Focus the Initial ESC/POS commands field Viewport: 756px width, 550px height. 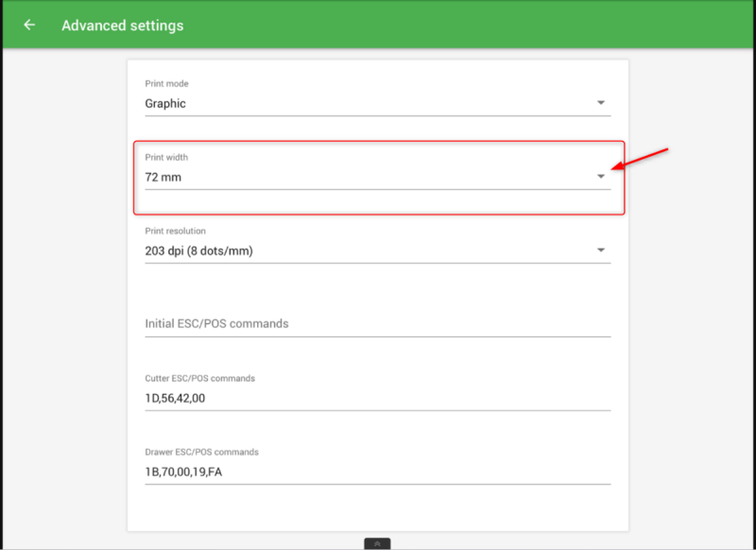377,323
